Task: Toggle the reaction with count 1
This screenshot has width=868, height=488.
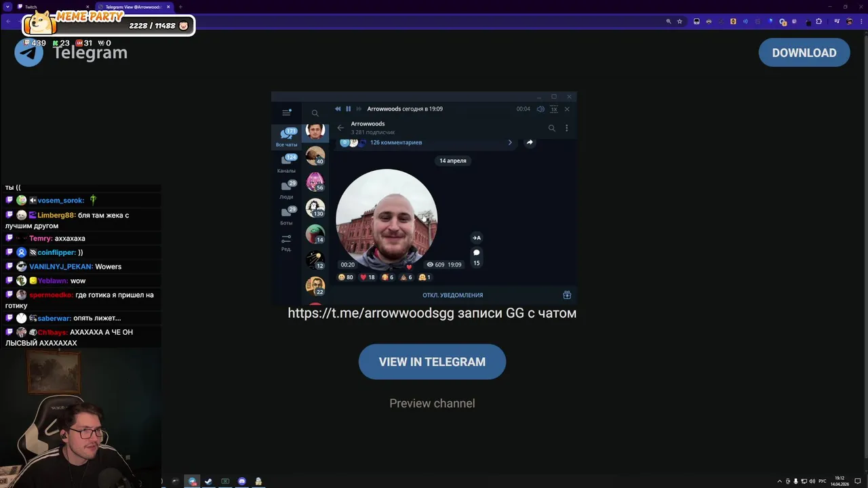Action: [425, 277]
